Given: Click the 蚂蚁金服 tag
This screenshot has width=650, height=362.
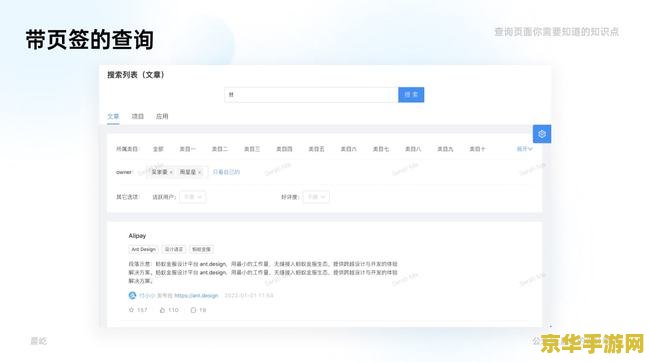Looking at the screenshot, I should (x=201, y=249).
